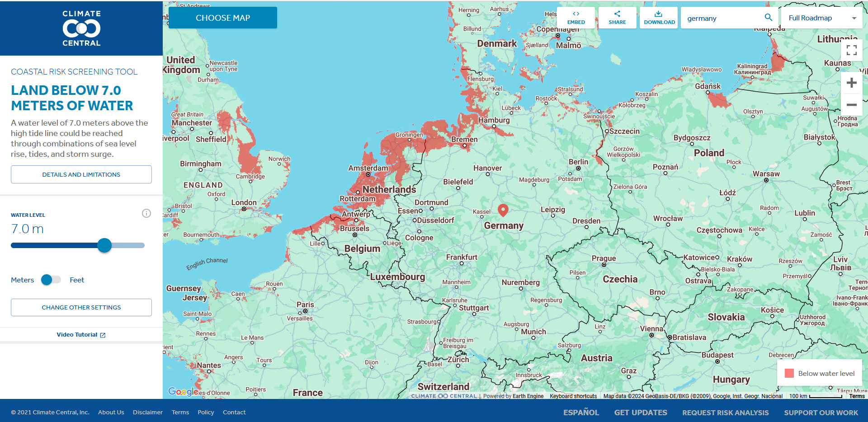This screenshot has width=868, height=422.
Task: Open the About Us footer link
Action: click(111, 412)
